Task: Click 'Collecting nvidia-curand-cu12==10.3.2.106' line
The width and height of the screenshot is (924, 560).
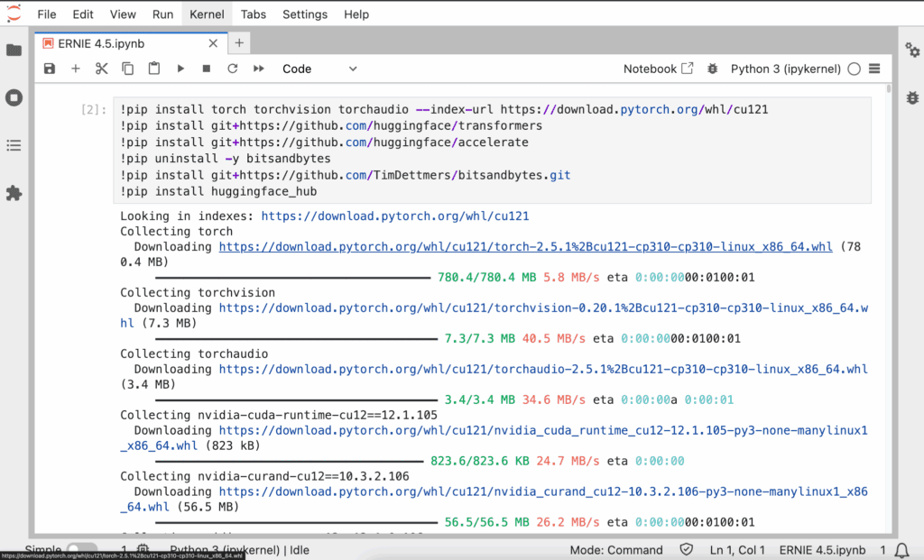Action: [x=264, y=476]
